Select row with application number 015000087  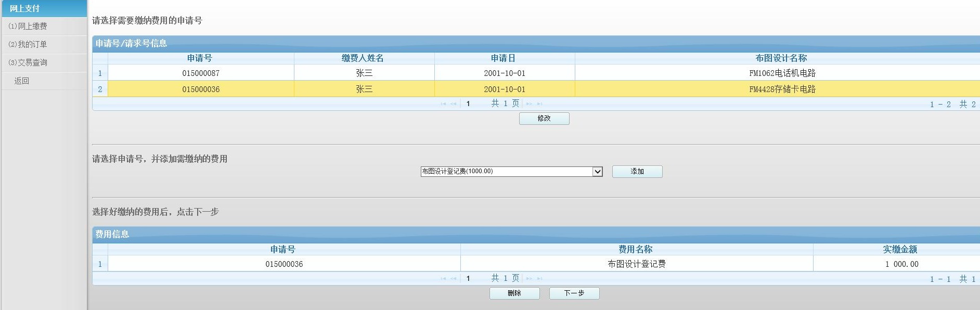pos(201,73)
